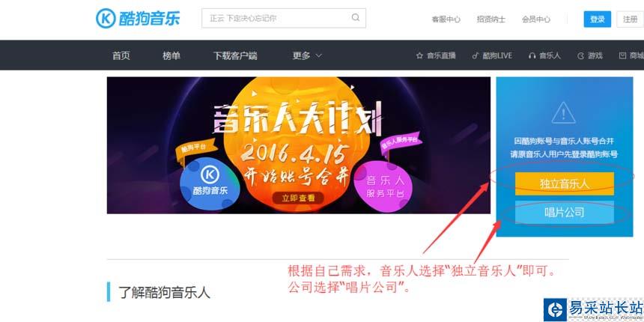Image resolution: width=644 pixels, height=322 pixels.
Task: Open the 会员中心 link
Action: (536, 19)
